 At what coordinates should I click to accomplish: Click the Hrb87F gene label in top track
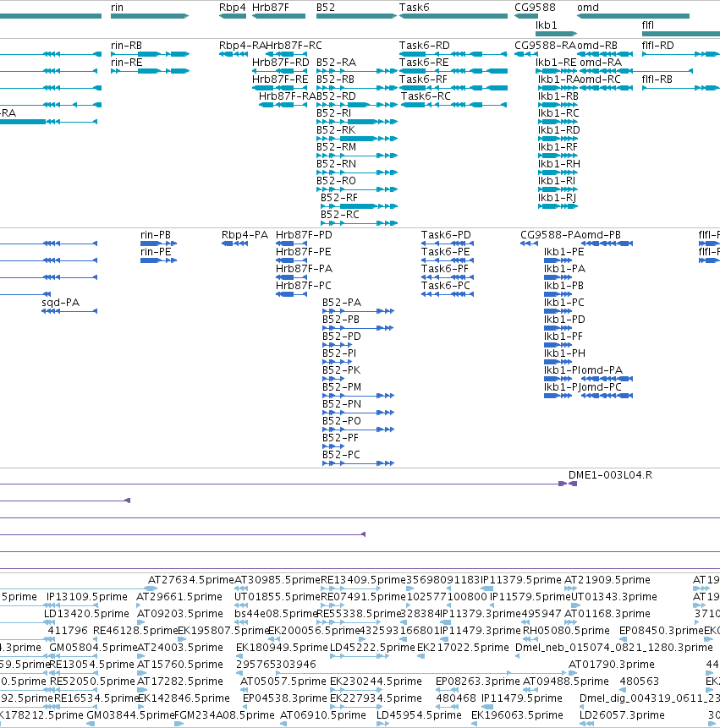[x=271, y=8]
